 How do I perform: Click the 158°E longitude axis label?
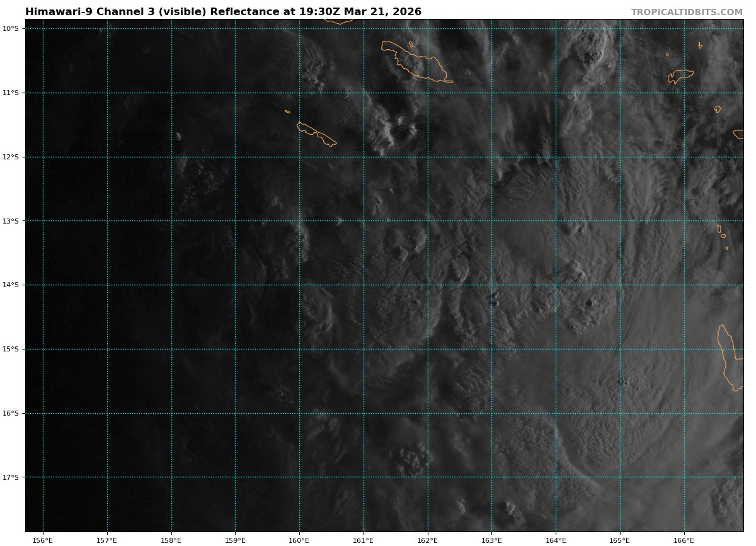(x=171, y=540)
